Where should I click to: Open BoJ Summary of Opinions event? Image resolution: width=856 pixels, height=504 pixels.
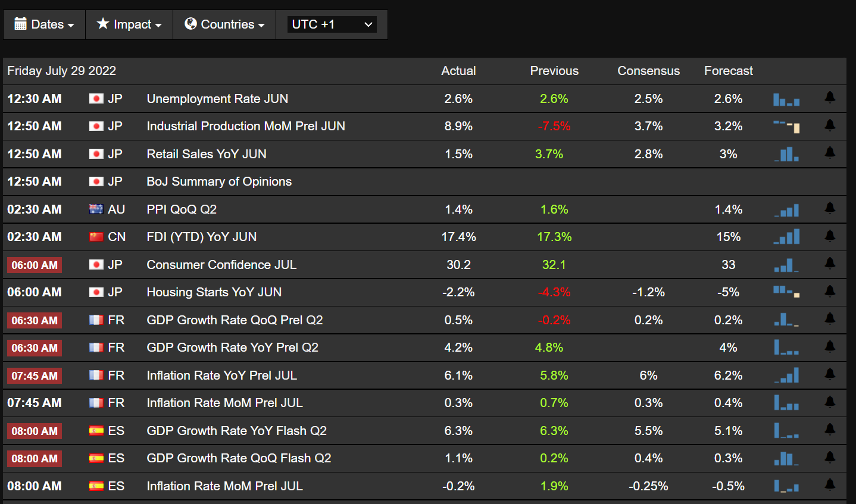[219, 181]
